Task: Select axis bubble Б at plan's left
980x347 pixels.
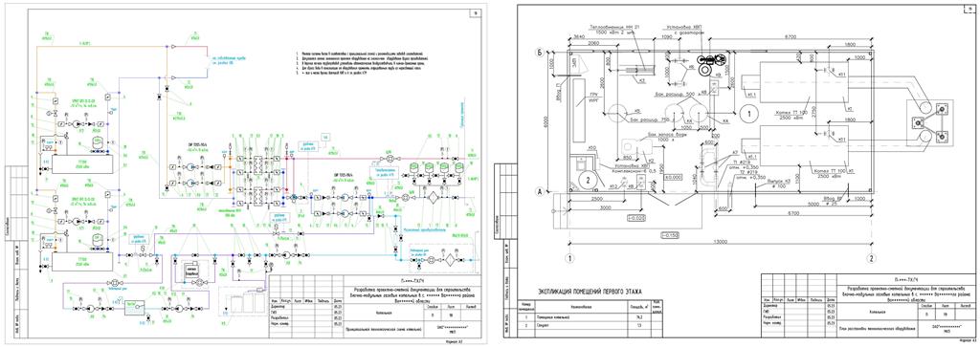Action: coord(539,53)
